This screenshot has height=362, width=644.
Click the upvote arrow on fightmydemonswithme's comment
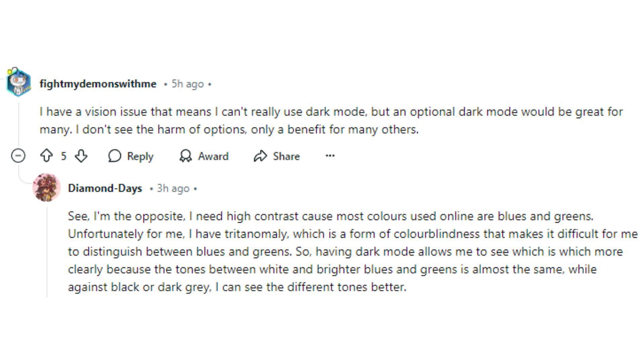[46, 156]
